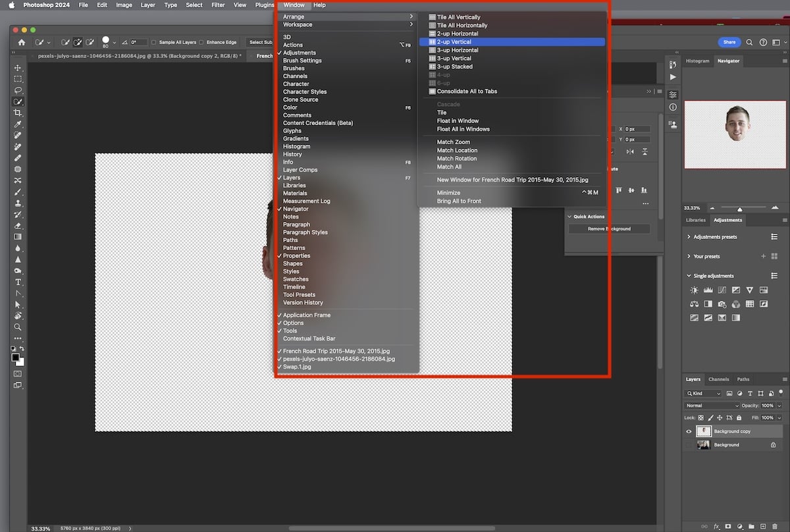This screenshot has width=790, height=532.
Task: Switch to the Channels tab
Action: click(719, 379)
